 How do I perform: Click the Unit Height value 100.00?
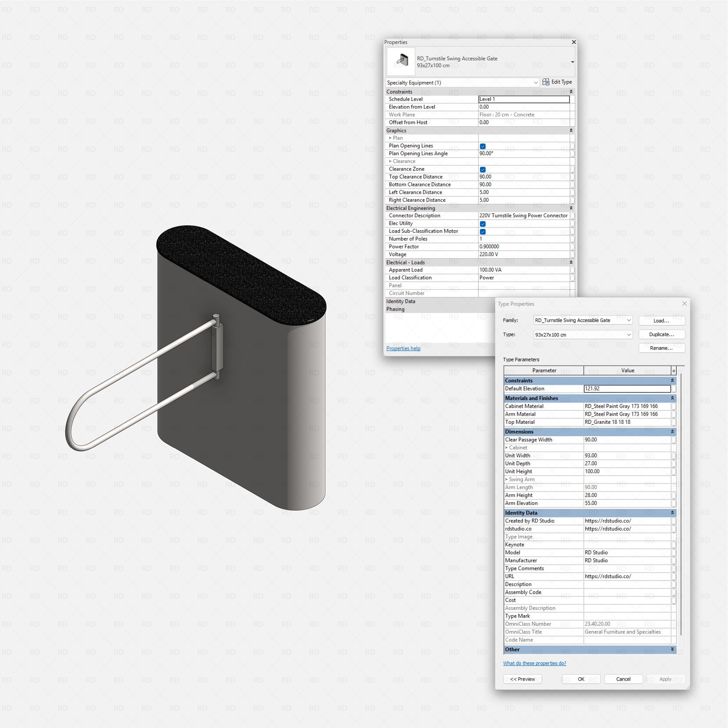pyautogui.click(x=627, y=471)
